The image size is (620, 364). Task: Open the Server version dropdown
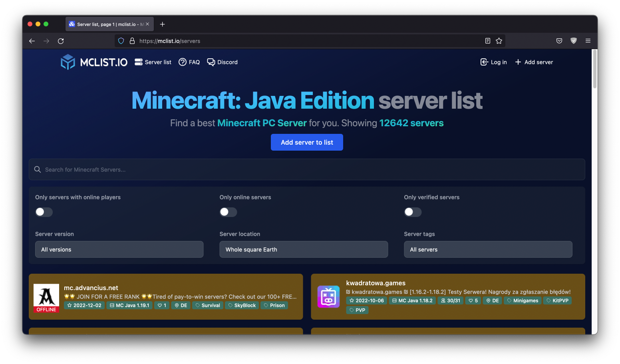(119, 249)
